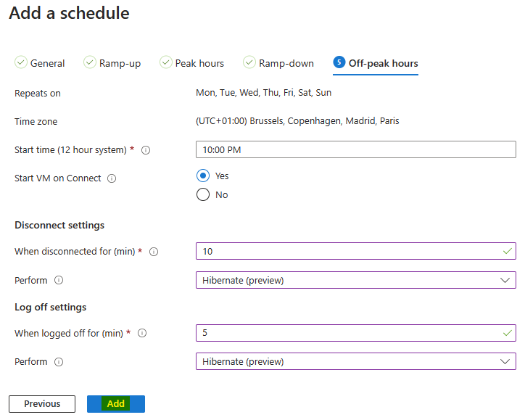Click the General step checkmark icon
The height and width of the screenshot is (420, 525).
21,62
